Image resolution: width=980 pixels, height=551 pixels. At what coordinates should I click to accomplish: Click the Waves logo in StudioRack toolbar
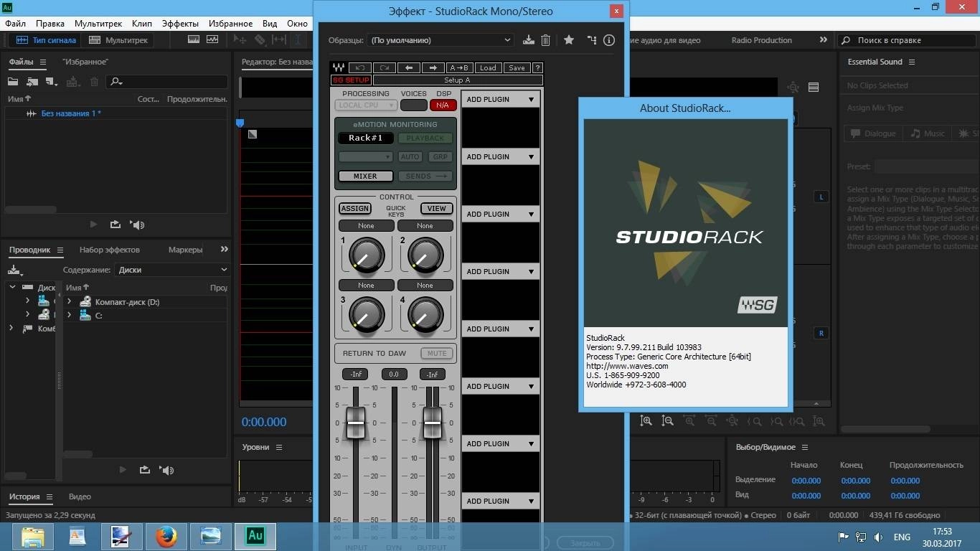[x=339, y=68]
